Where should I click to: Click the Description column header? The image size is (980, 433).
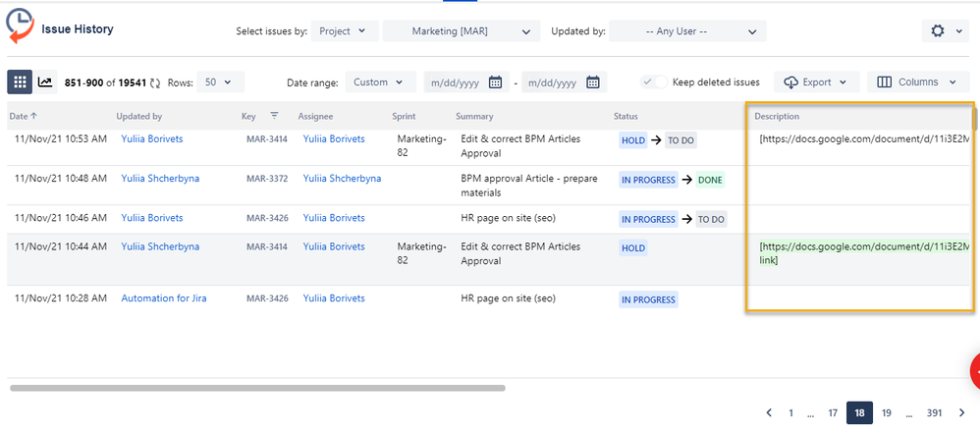(777, 116)
